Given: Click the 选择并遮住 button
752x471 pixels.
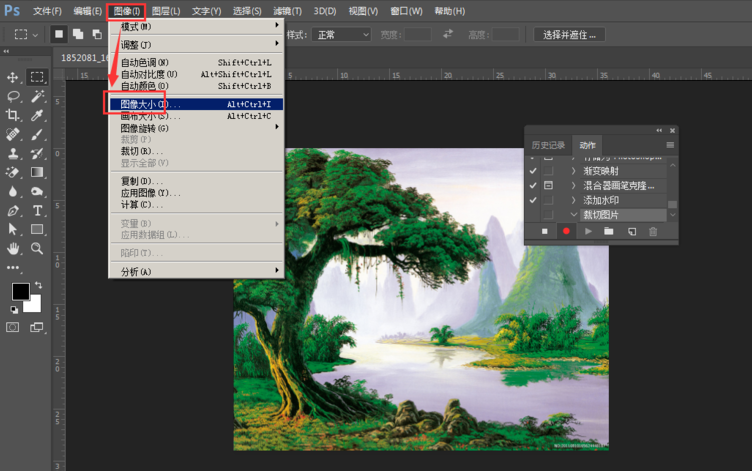Looking at the screenshot, I should pyautogui.click(x=569, y=35).
